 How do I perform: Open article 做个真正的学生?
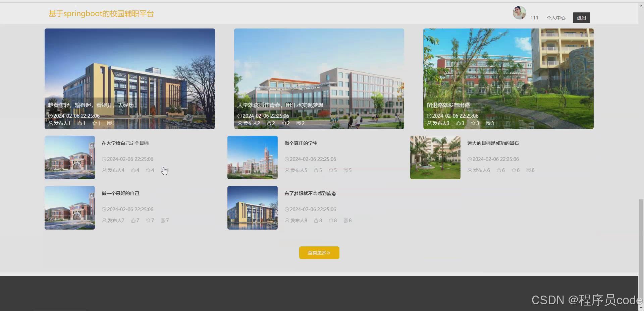(x=301, y=143)
